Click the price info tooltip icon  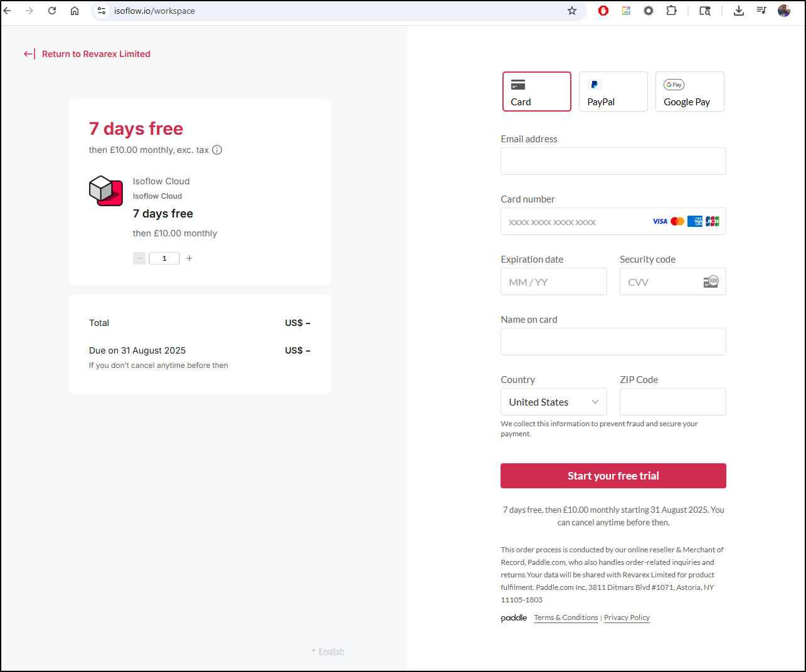click(217, 150)
